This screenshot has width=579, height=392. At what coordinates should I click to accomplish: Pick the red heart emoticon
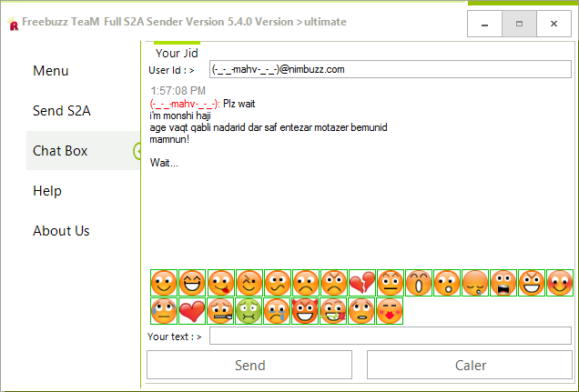192,311
